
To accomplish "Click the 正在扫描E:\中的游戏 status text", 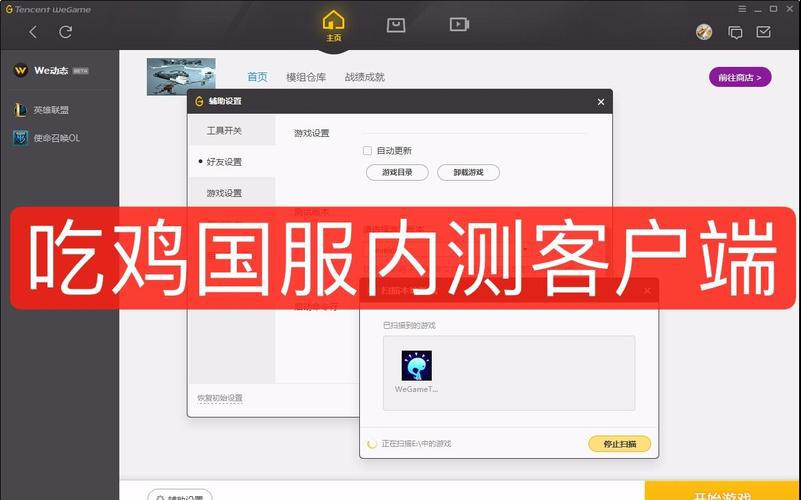I will point(416,444).
